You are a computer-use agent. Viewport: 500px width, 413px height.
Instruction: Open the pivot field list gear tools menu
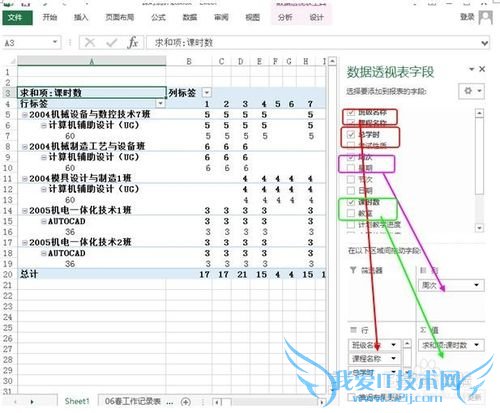(471, 91)
